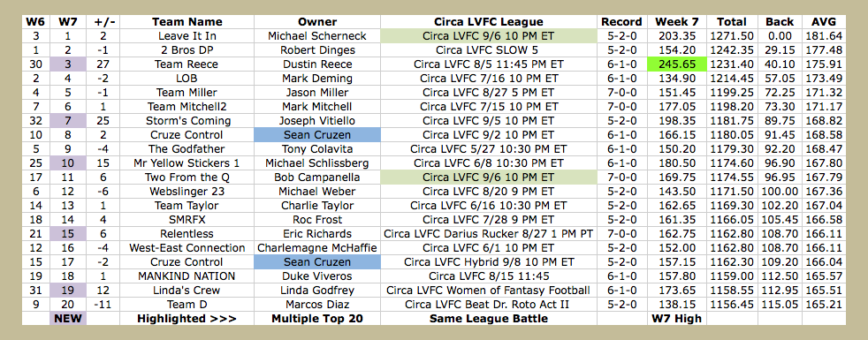Click the Circa LVFC Beat Dr. Roto Act II cell
Screen dimensions: 868x340
pos(489,304)
